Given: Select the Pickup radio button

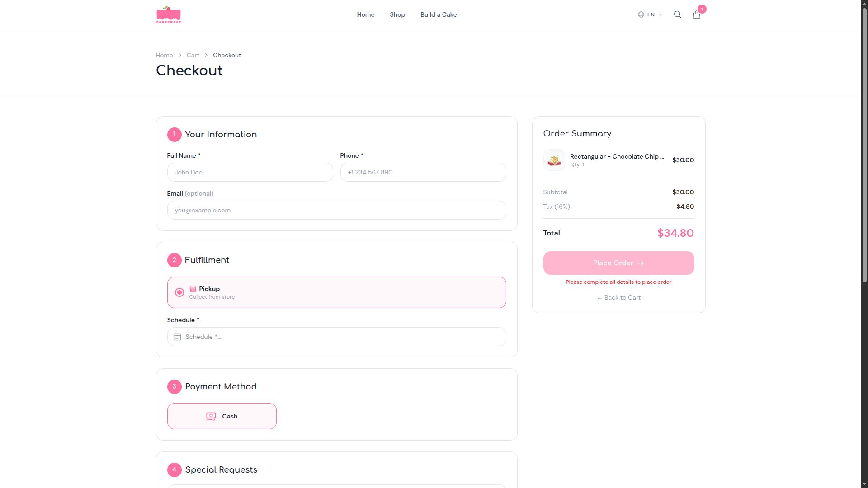Looking at the screenshot, I should click(x=179, y=292).
